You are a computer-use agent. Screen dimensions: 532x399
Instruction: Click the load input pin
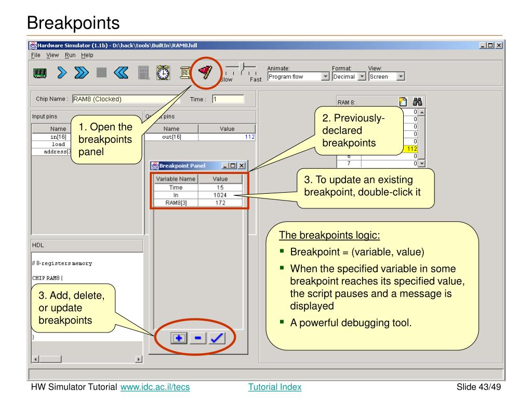coord(58,144)
